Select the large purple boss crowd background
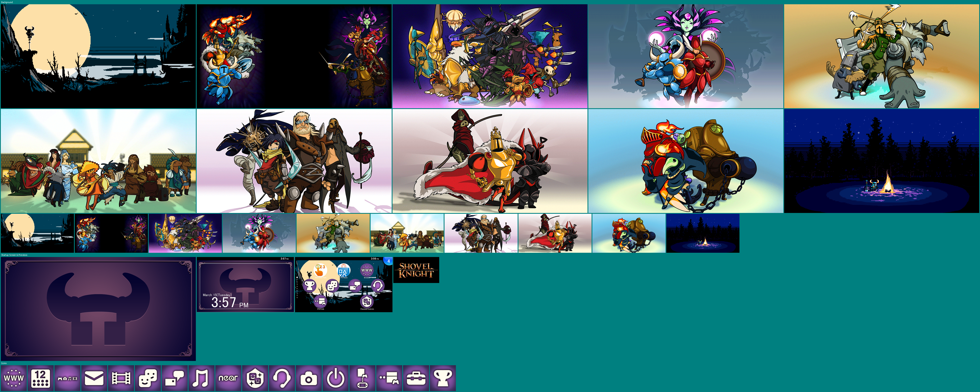Viewport: 980px width, 392px height. pyautogui.click(x=490, y=56)
